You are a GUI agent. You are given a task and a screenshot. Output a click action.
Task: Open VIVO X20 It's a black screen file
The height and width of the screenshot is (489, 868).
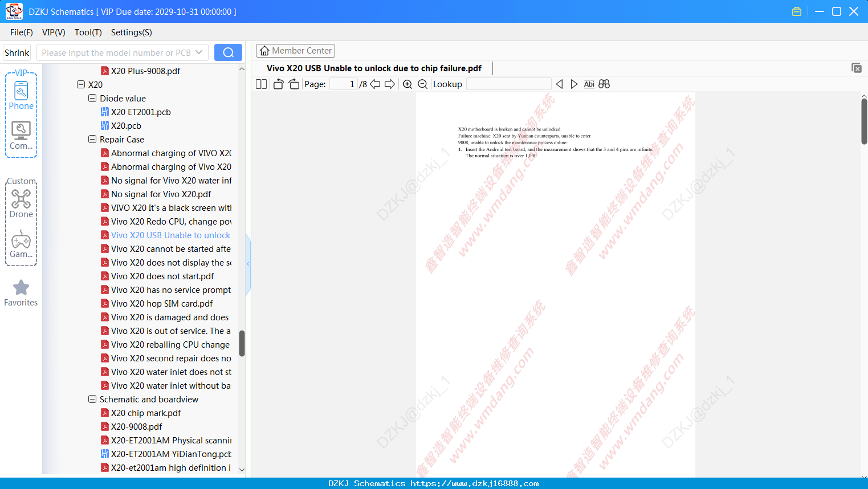coord(171,207)
